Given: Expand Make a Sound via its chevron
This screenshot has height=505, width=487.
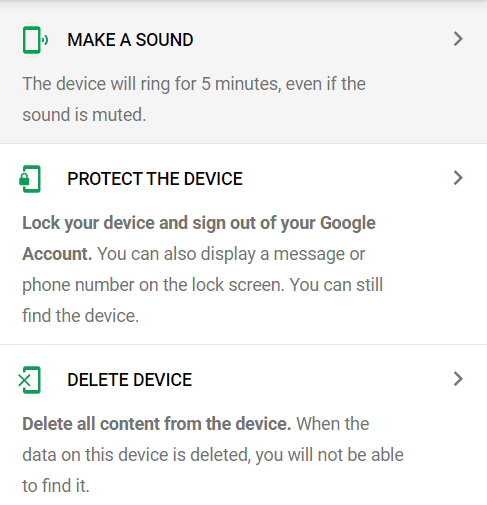Looking at the screenshot, I should coord(458,39).
